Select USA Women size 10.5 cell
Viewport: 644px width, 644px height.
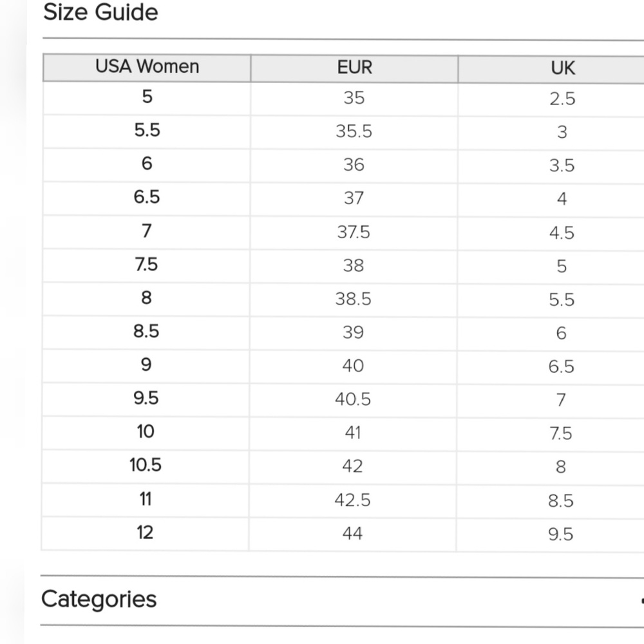[146, 465]
